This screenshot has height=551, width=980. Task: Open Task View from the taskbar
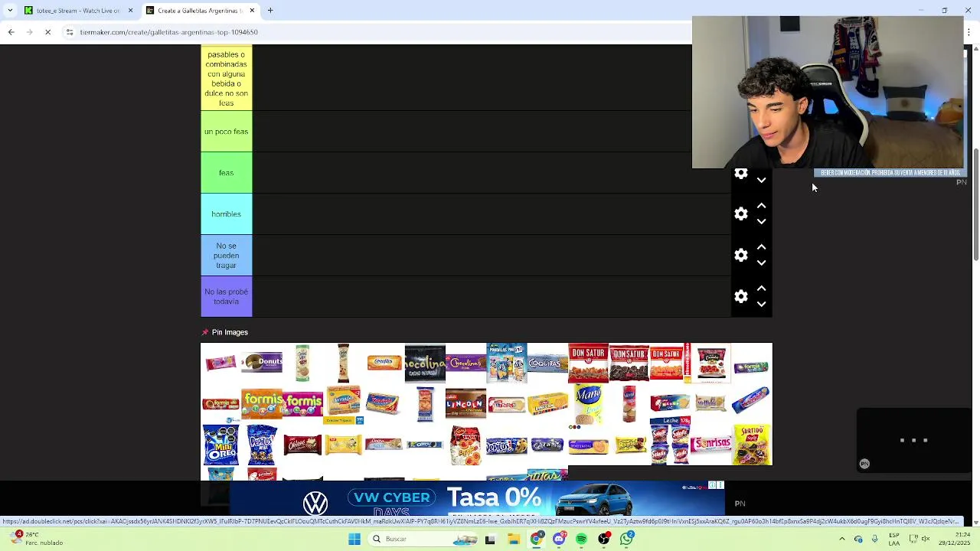490,539
